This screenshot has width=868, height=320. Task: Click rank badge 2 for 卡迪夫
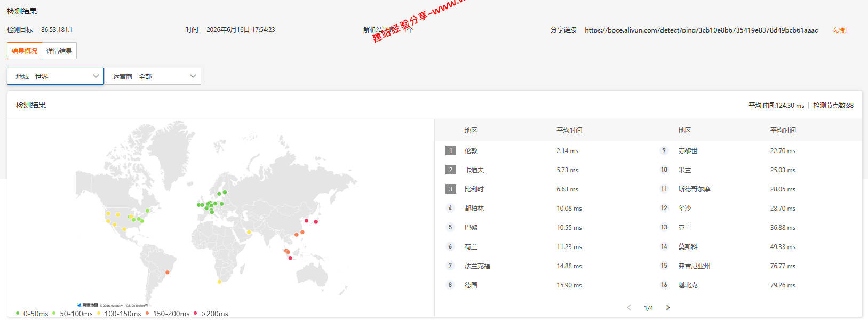point(451,170)
